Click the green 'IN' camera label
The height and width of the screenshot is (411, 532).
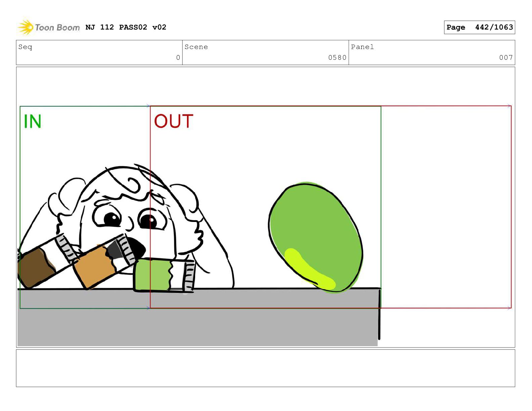point(33,121)
